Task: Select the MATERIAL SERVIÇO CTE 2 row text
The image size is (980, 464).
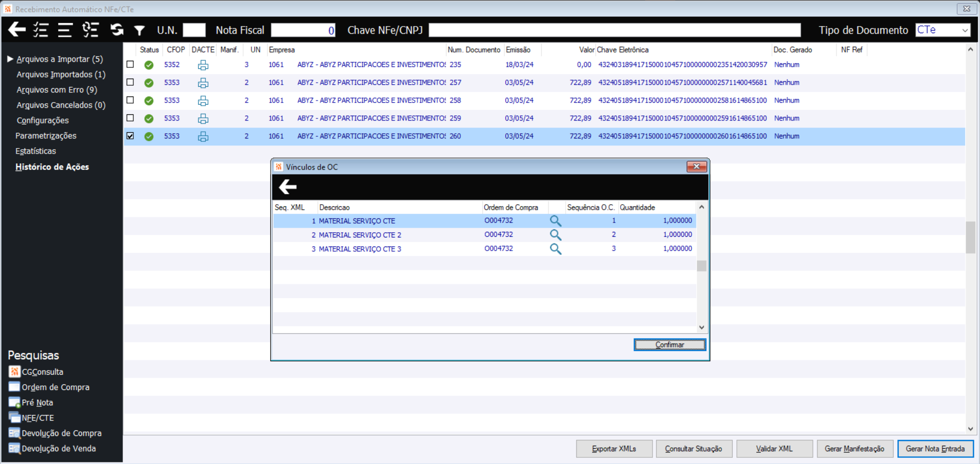Action: (360, 235)
